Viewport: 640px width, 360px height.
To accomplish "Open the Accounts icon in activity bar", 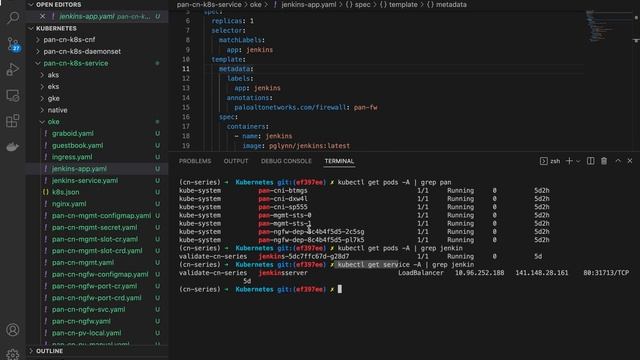I will click(13, 329).
